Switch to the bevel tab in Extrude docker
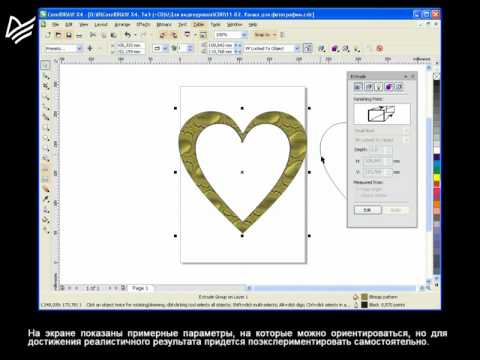This screenshot has height=360, width=480. (x=399, y=87)
